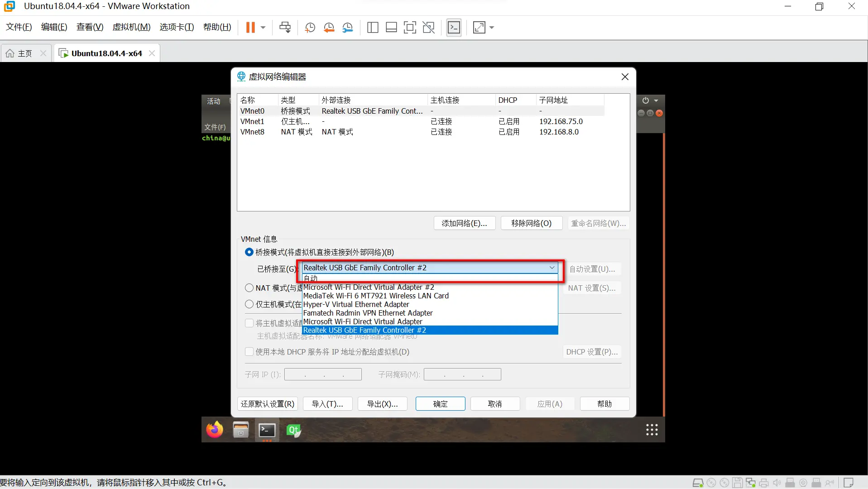868x489 pixels.
Task: Take a snapshot of the virtual machine
Action: [310, 28]
